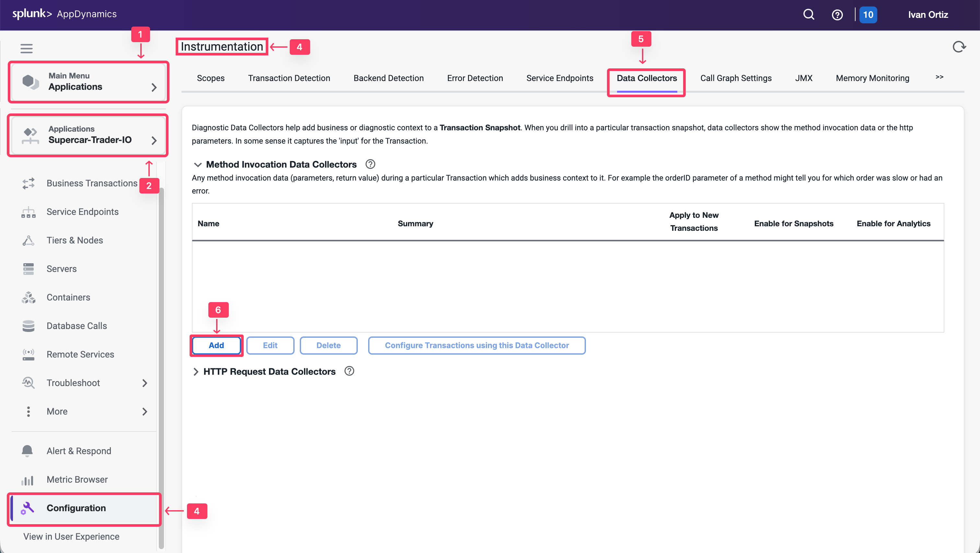The height and width of the screenshot is (553, 980).
Task: Show more tabs with the >> arrow
Action: (939, 77)
